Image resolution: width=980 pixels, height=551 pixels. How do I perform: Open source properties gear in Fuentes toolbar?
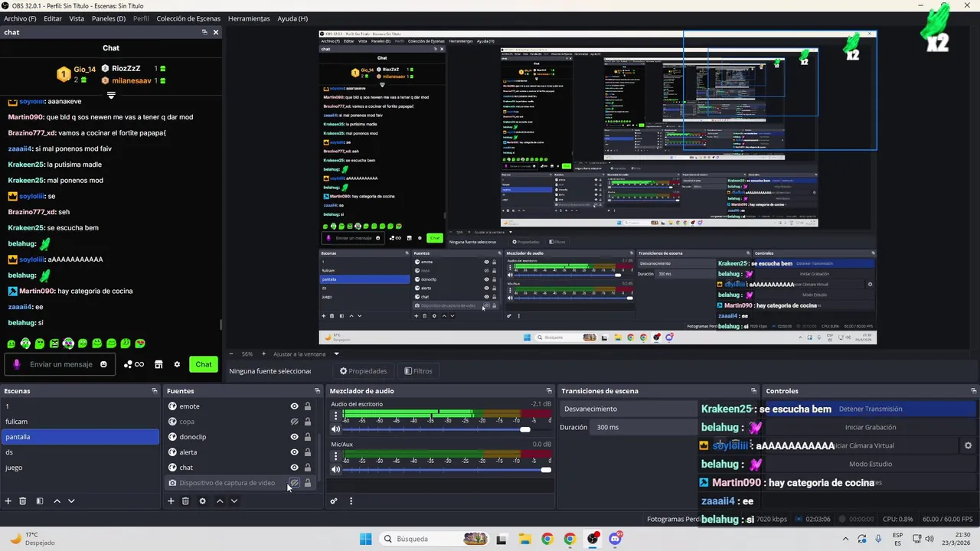[202, 501]
